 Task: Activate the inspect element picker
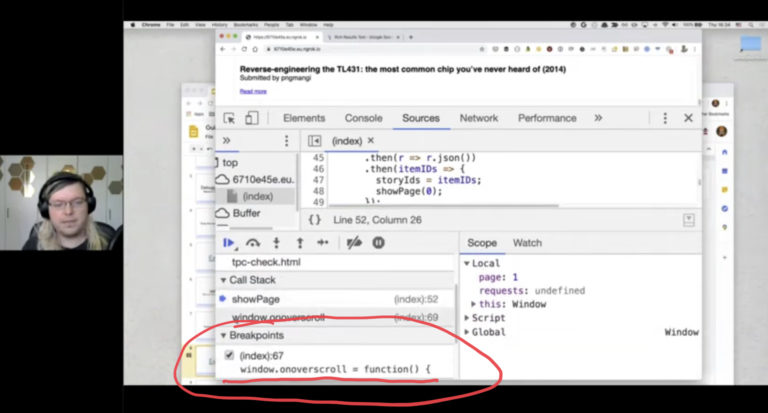229,118
